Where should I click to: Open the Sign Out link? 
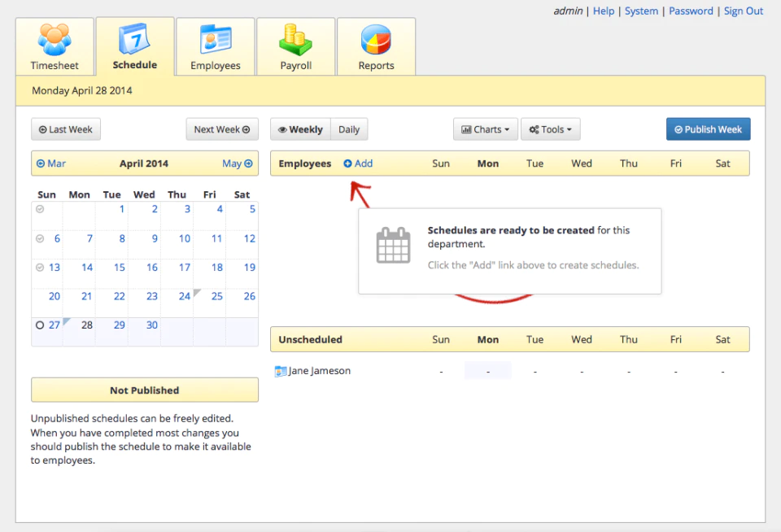coord(743,11)
